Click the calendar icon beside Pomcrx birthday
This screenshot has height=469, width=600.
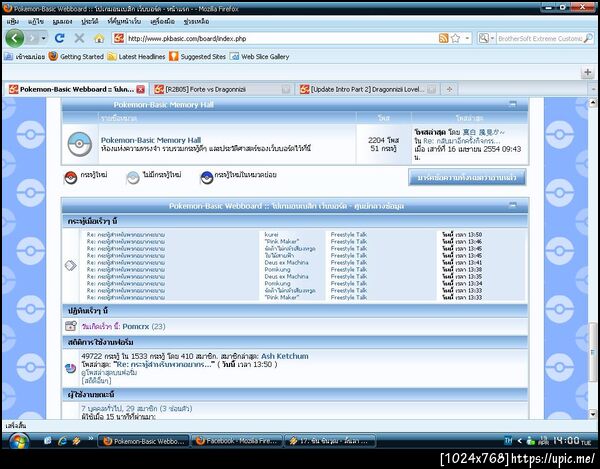(71, 326)
